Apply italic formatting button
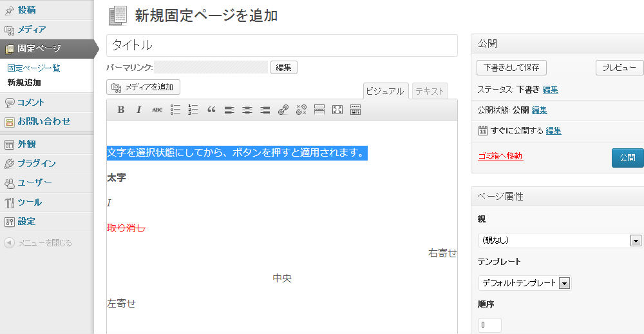Viewport: 644px width, 334px height. click(139, 110)
